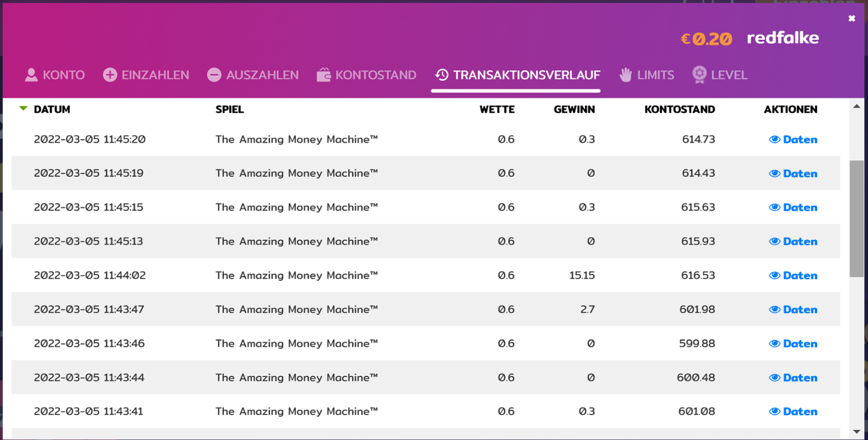Click the redfalke username

pyautogui.click(x=782, y=38)
